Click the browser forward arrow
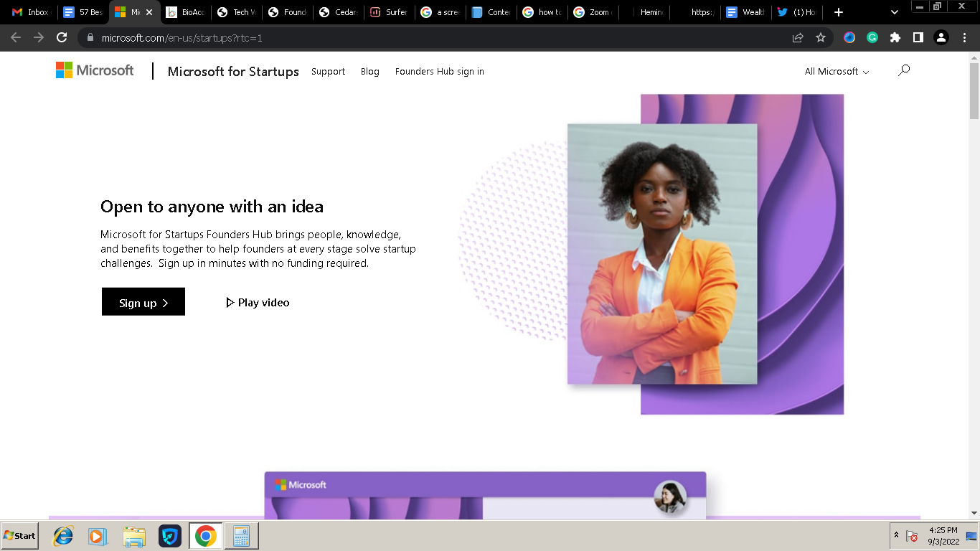The image size is (980, 551). point(39,37)
